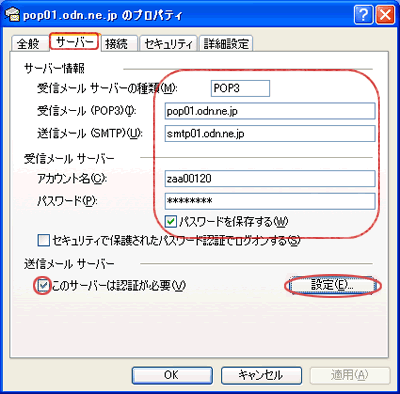Close the properties dialog
Screen dimensions: 400x394
(385, 15)
